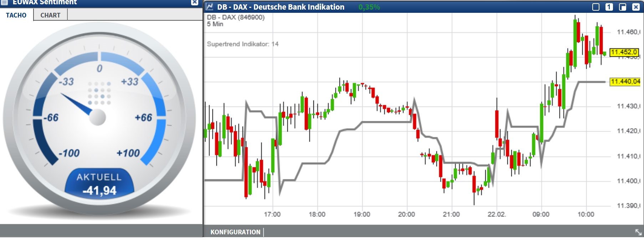Click the 20:00 time axis label
Screen dimensions: 644x250
pyautogui.click(x=407, y=214)
